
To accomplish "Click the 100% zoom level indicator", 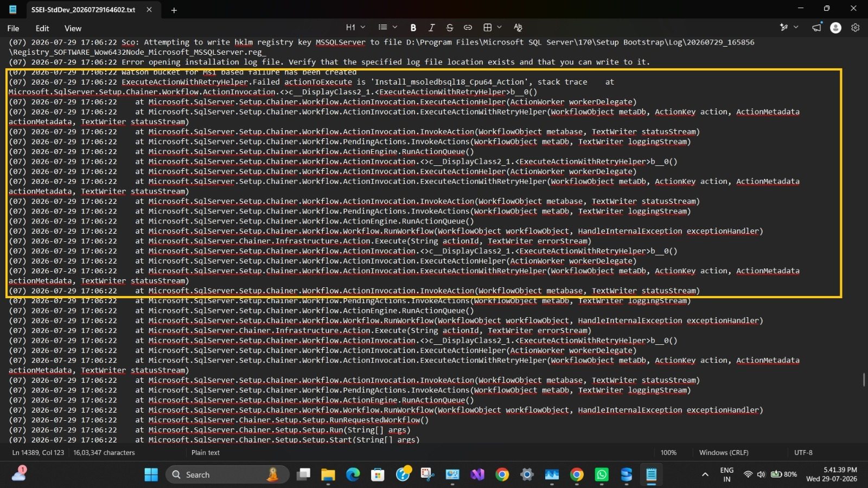I will [668, 453].
